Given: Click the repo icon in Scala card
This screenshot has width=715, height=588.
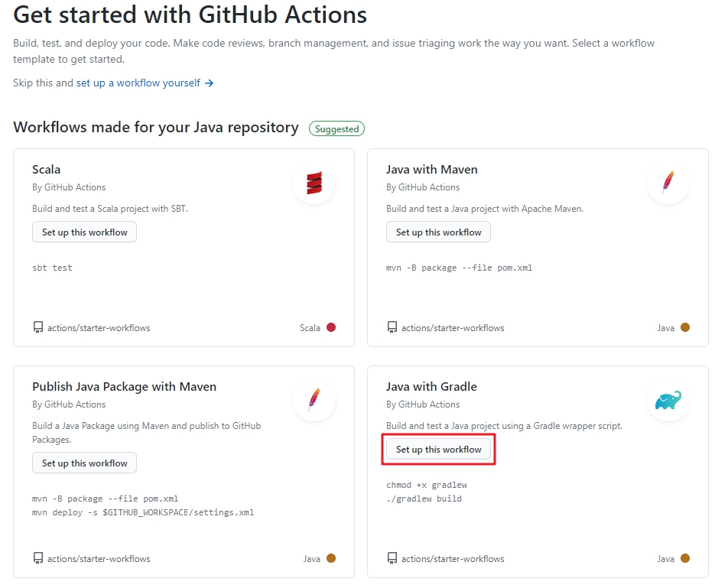Looking at the screenshot, I should coord(38,327).
